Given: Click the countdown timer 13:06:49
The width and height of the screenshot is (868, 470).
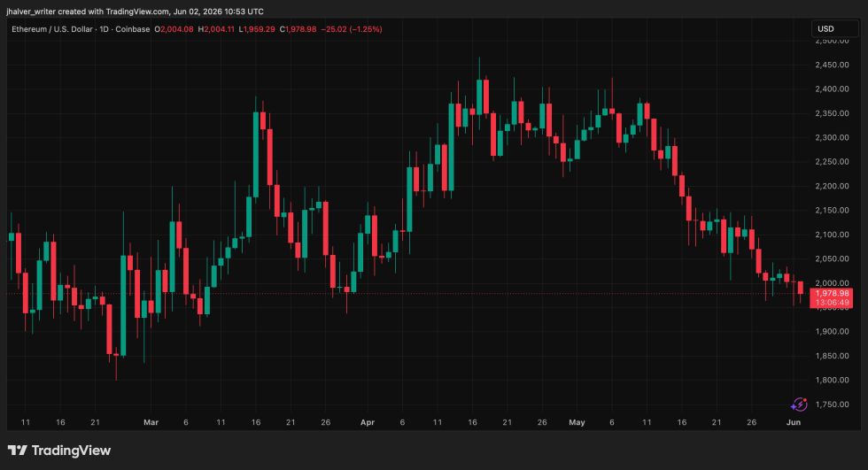Looking at the screenshot, I should pyautogui.click(x=832, y=303).
